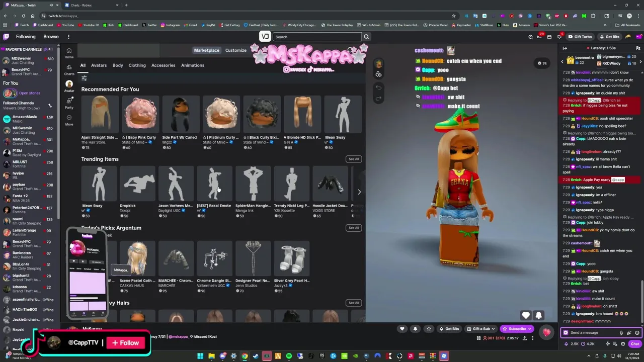Open the Roblox Avatar sidebar icon
Screen dimensions: 644x362
(x=69, y=86)
